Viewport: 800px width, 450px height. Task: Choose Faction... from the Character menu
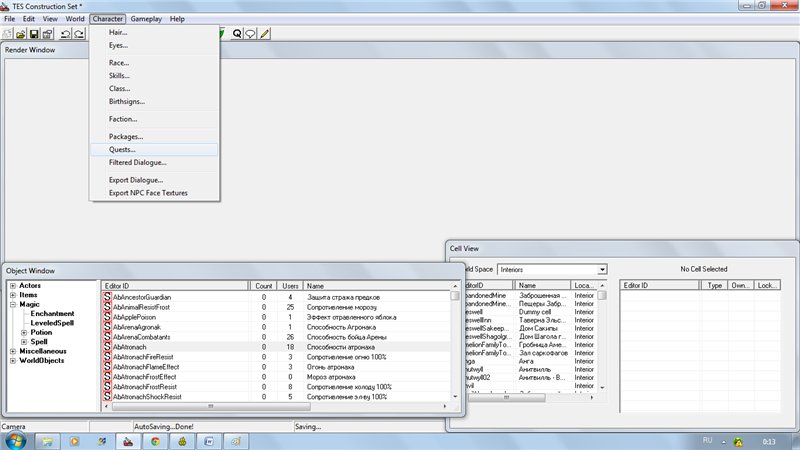coord(154,119)
